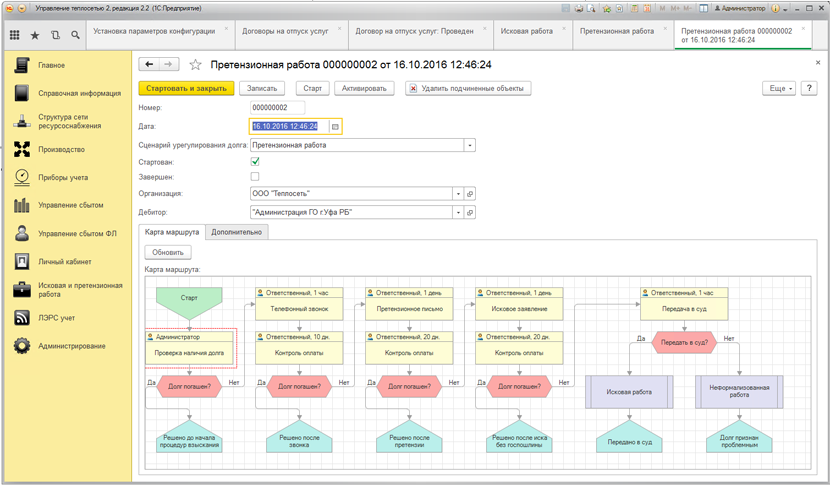Switch to the Исковая работа tab
This screenshot has width=830, height=485.
526,31
